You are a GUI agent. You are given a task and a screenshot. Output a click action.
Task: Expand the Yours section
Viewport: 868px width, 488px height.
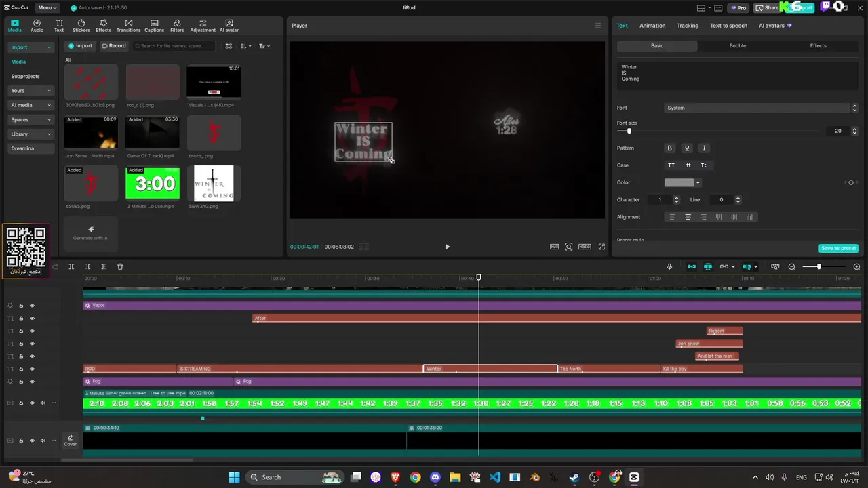(31, 91)
